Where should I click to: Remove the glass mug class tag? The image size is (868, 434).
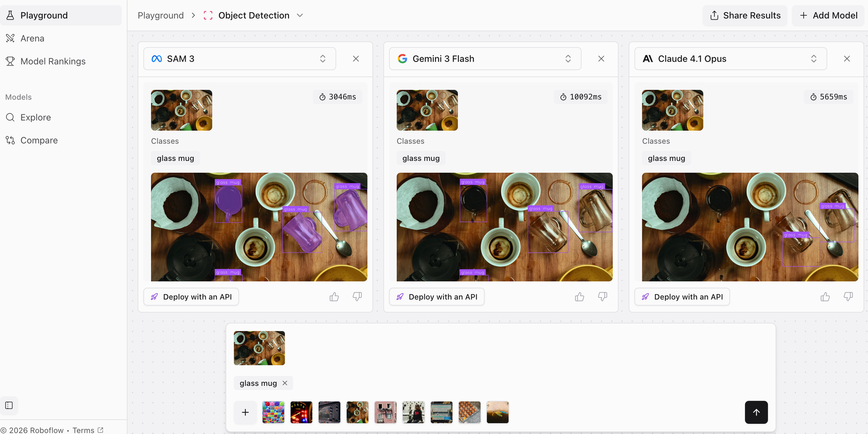click(x=285, y=383)
